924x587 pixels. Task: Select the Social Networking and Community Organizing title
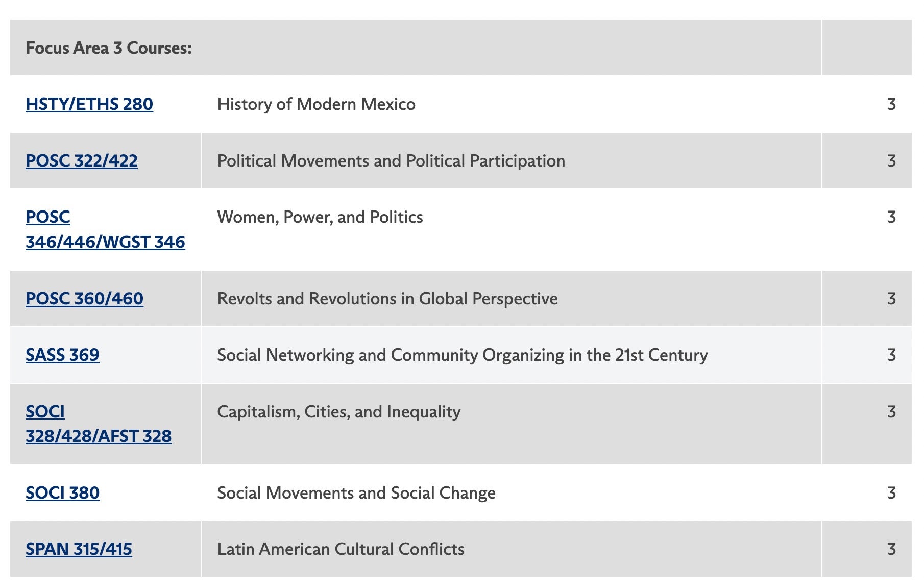pyautogui.click(x=462, y=355)
